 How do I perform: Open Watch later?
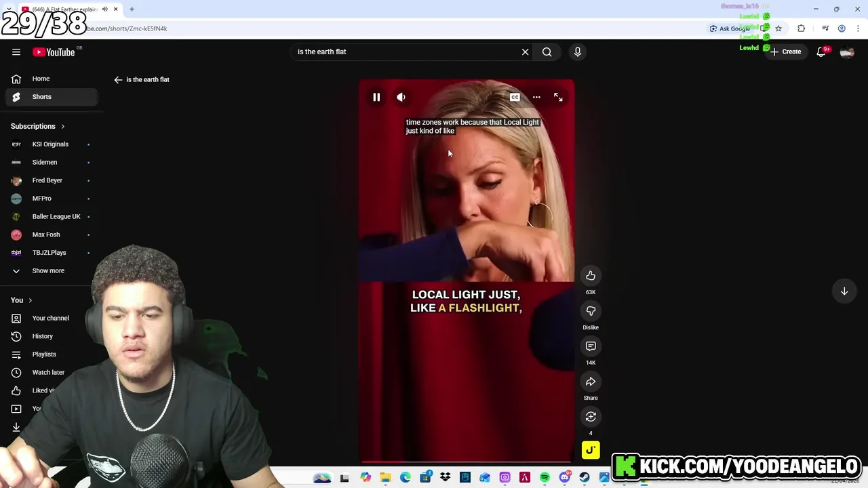(49, 372)
